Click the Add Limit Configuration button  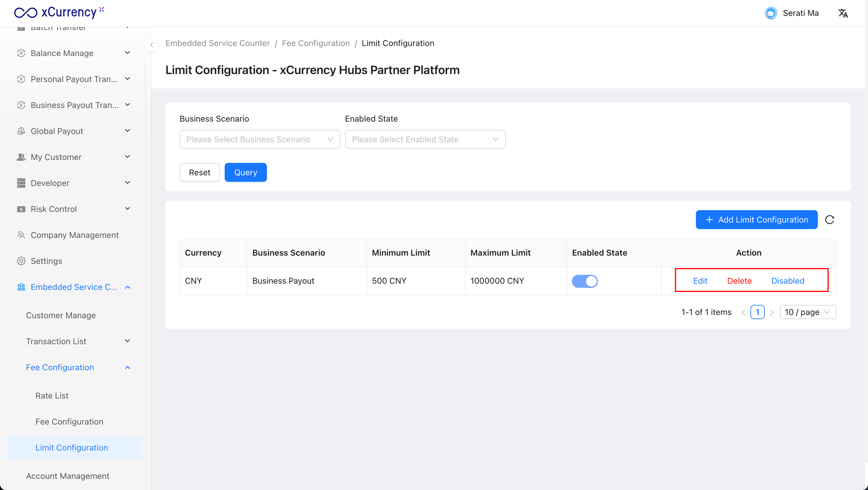[757, 220]
